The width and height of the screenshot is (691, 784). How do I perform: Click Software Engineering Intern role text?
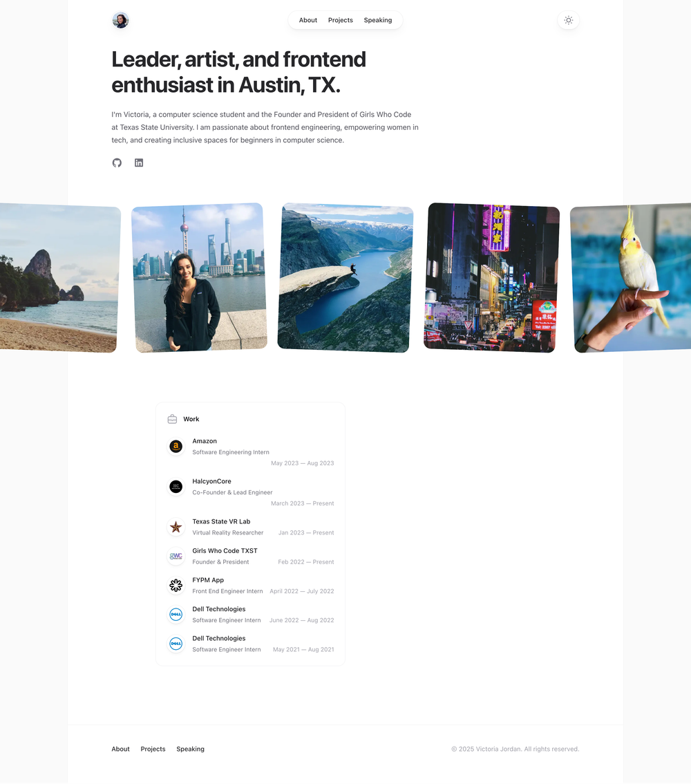pyautogui.click(x=231, y=452)
